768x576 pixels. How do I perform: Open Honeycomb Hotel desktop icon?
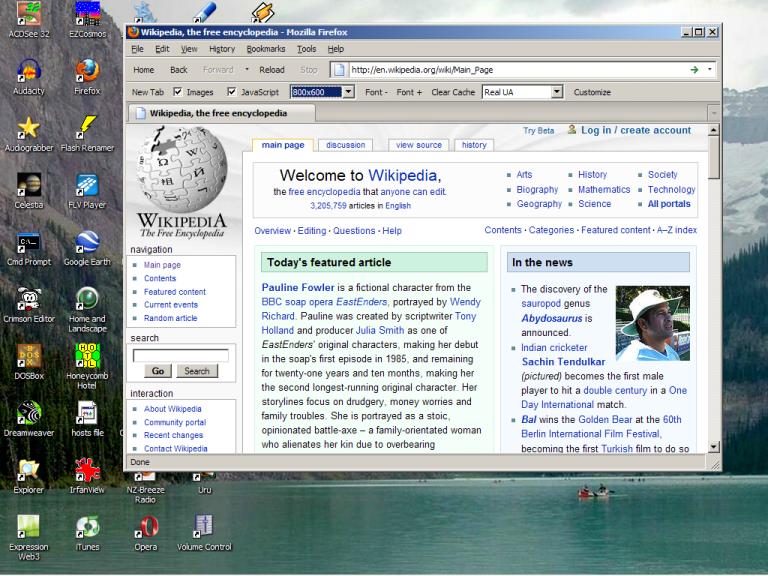(87, 366)
